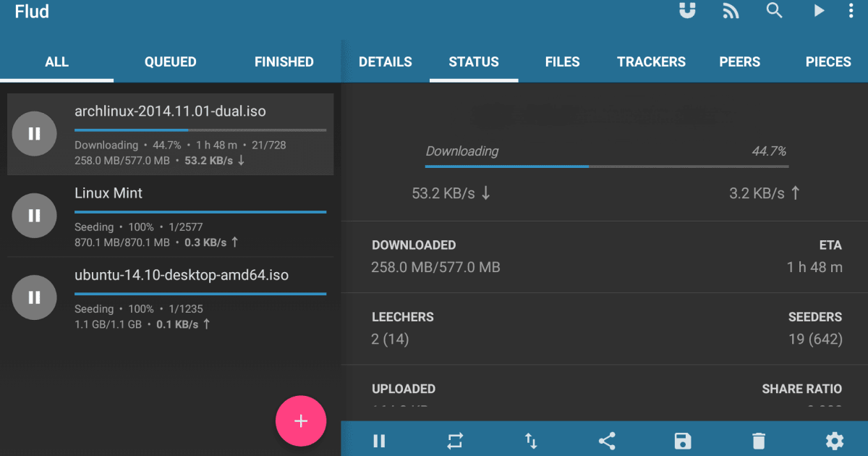Set transfer priority with the up-down arrows icon
Viewport: 868px width, 456px height.
531,440
